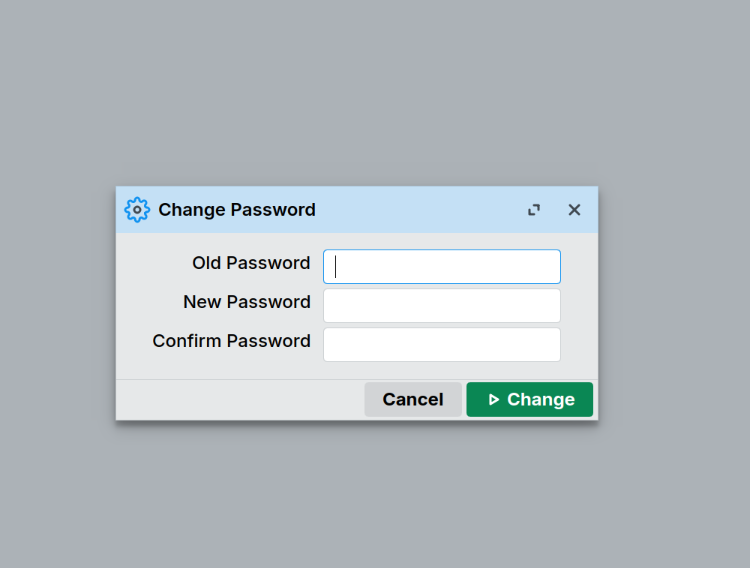Click the "Confirm Password" label

pos(231,341)
